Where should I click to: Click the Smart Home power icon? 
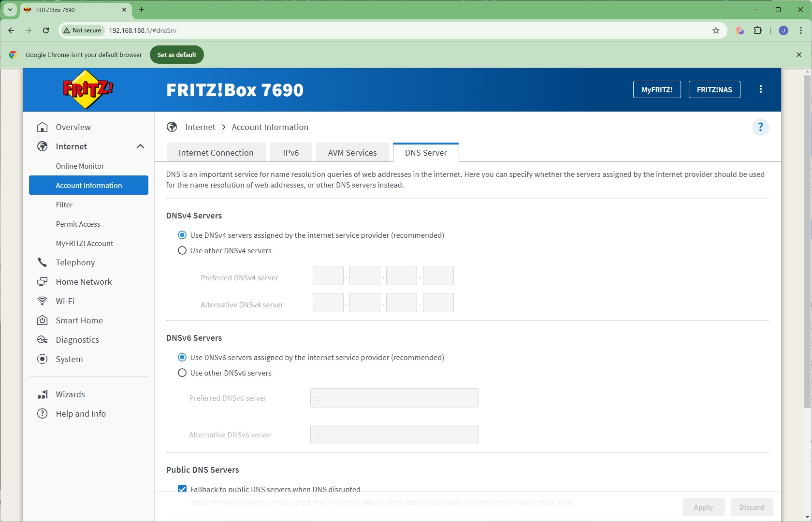coord(43,320)
